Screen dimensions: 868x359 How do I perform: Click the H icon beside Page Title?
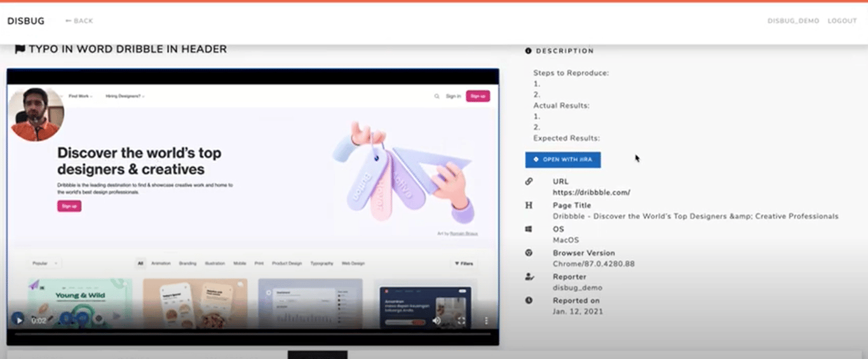coord(529,206)
